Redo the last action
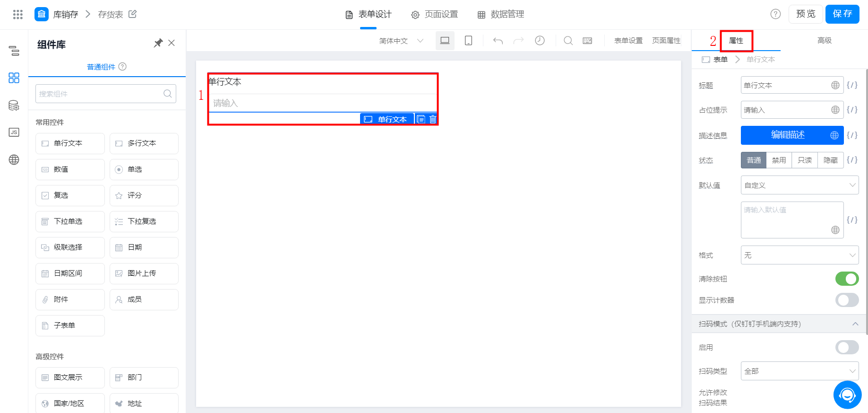The height and width of the screenshot is (413, 868). tap(518, 41)
